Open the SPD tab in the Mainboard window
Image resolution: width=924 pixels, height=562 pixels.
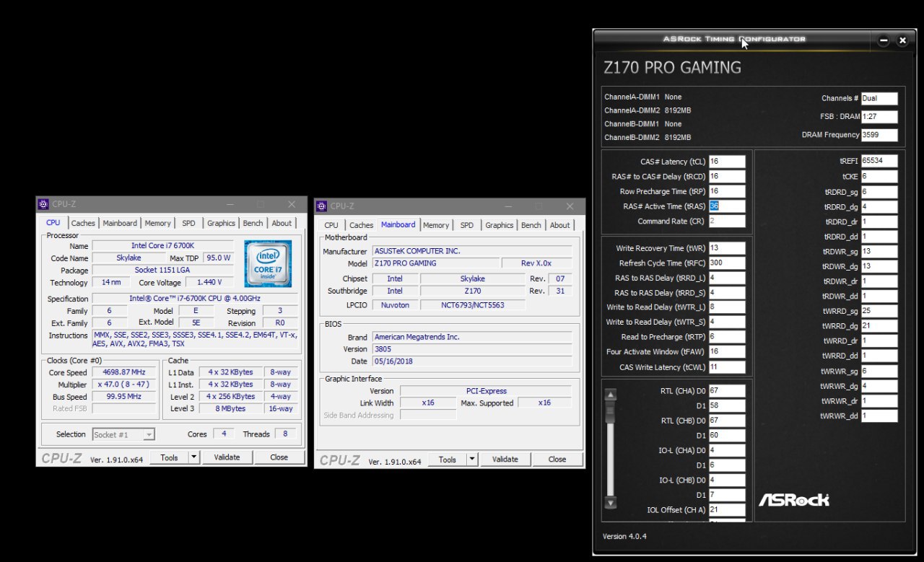[x=467, y=225]
